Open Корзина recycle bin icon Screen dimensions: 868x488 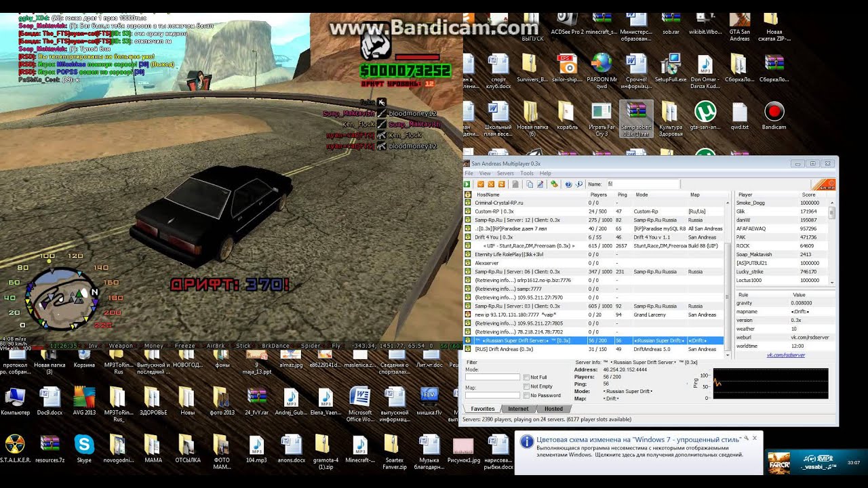[x=84, y=359]
